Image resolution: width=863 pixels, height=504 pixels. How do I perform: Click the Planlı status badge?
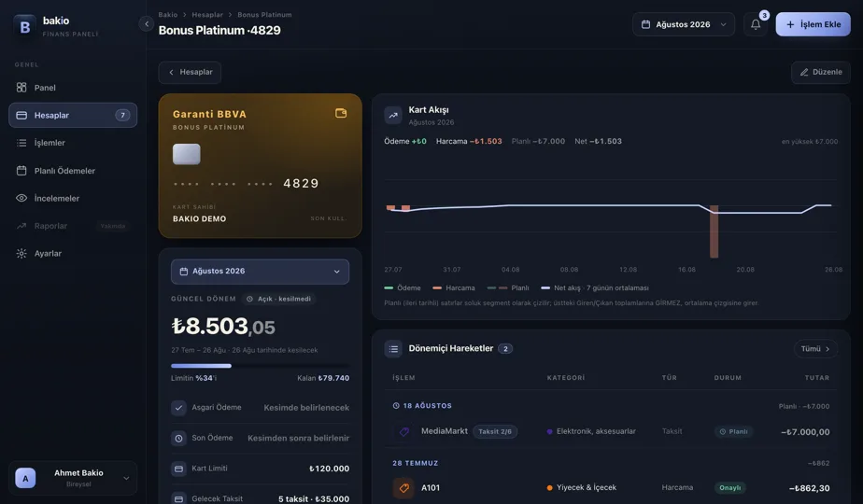pyautogui.click(x=734, y=432)
